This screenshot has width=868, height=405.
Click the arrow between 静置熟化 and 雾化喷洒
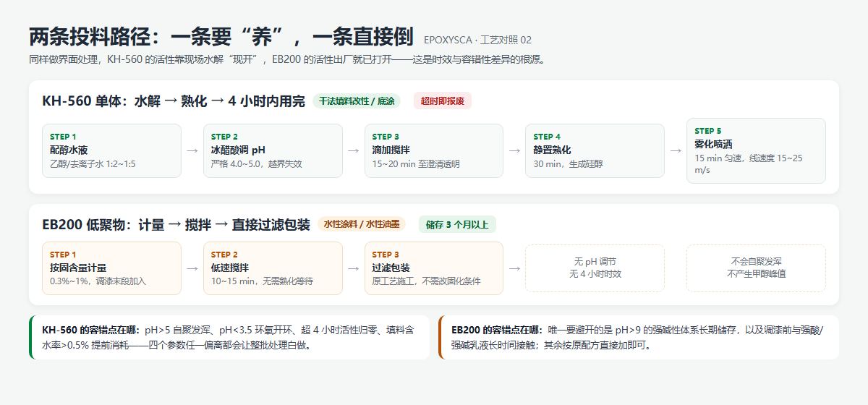tap(676, 150)
